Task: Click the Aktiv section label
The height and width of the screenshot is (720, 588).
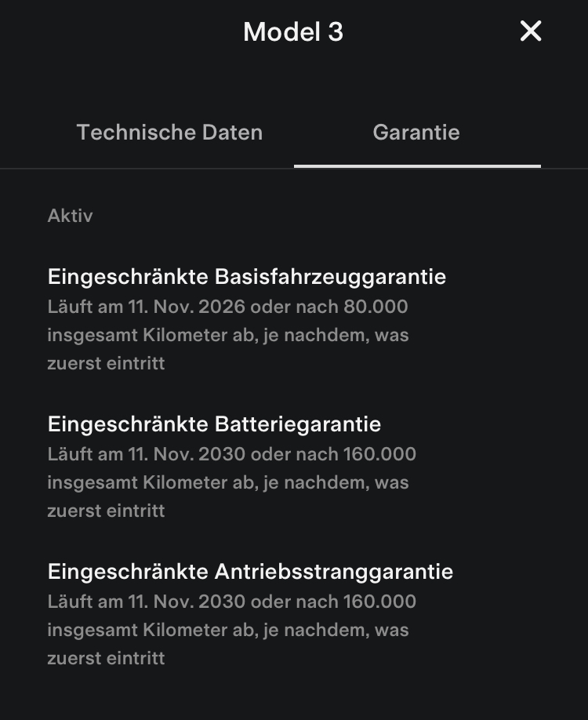Action: (x=70, y=216)
